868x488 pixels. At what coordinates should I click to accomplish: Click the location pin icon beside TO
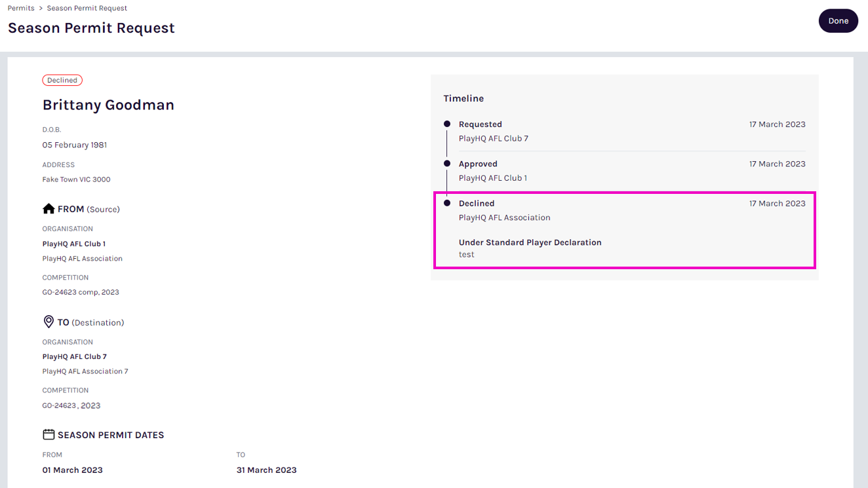tap(49, 322)
